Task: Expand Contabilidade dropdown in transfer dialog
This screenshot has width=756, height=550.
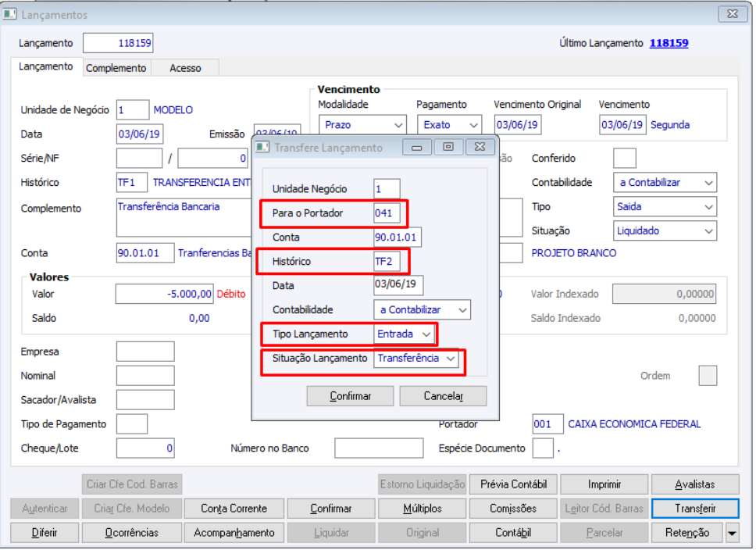Action: click(422, 309)
